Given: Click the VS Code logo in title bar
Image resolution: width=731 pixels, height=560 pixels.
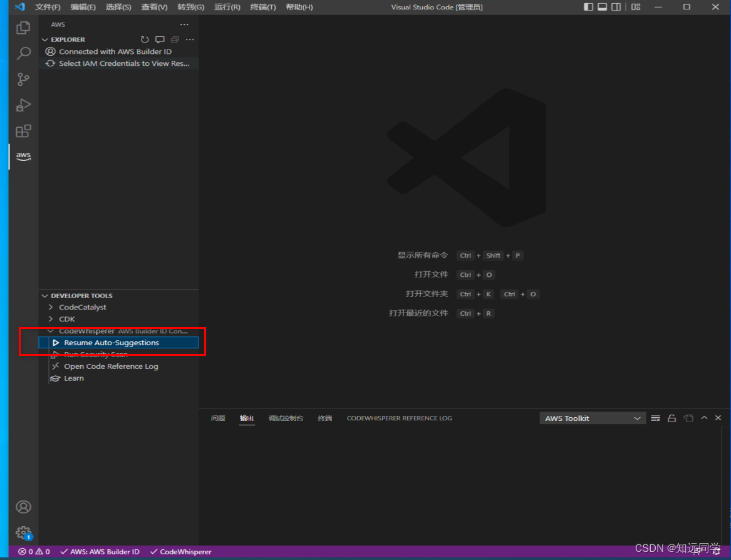Looking at the screenshot, I should click(x=19, y=7).
